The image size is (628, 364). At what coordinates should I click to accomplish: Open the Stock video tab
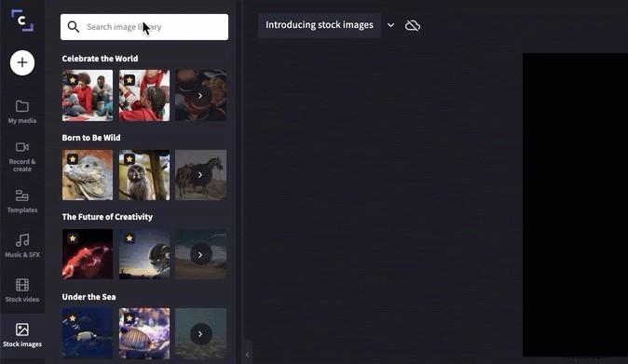22,290
